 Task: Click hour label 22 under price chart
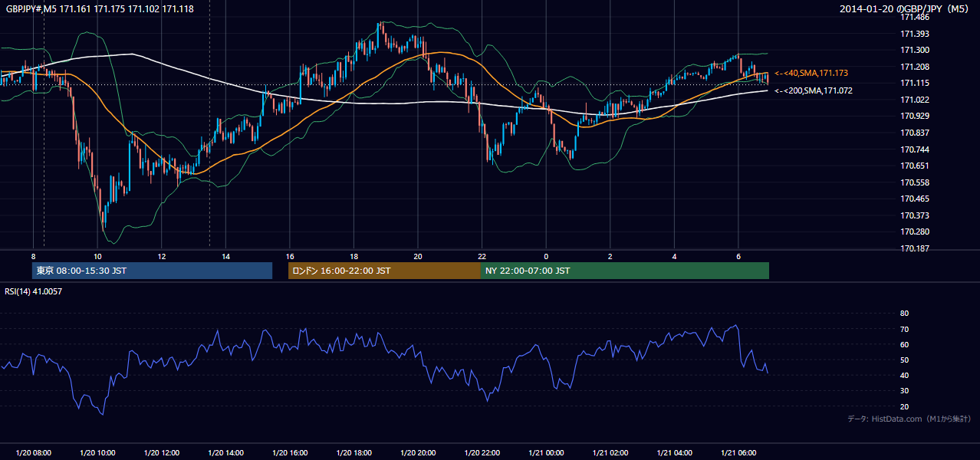point(482,256)
